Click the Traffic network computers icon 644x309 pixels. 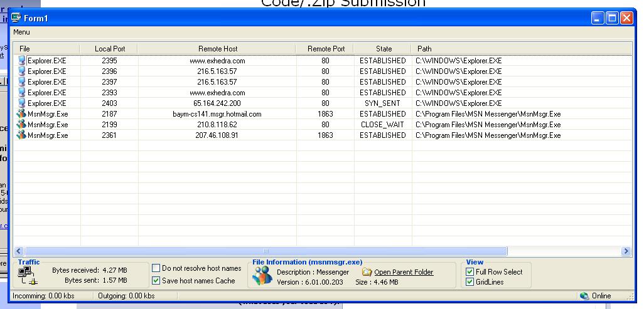pyautogui.click(x=26, y=275)
